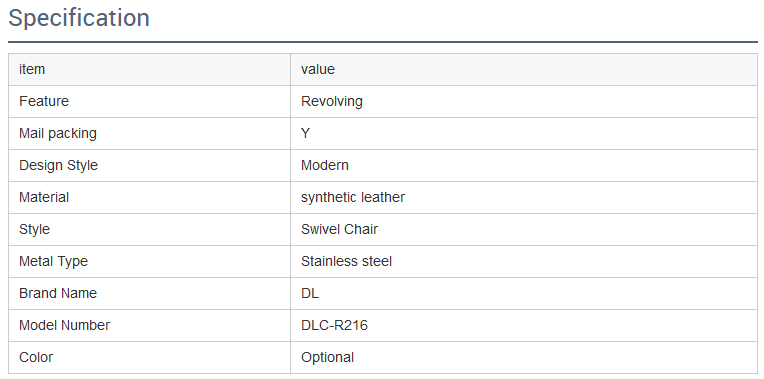Select the Material row label
The height and width of the screenshot is (379, 764).
coord(150,197)
